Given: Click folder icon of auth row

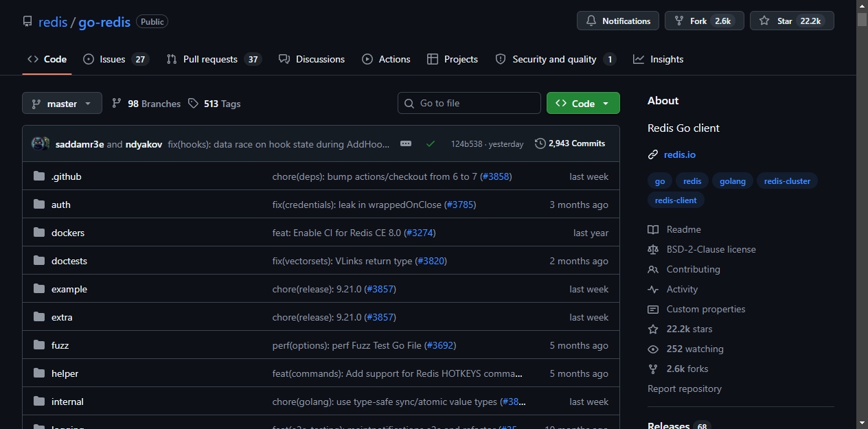Looking at the screenshot, I should pos(39,205).
